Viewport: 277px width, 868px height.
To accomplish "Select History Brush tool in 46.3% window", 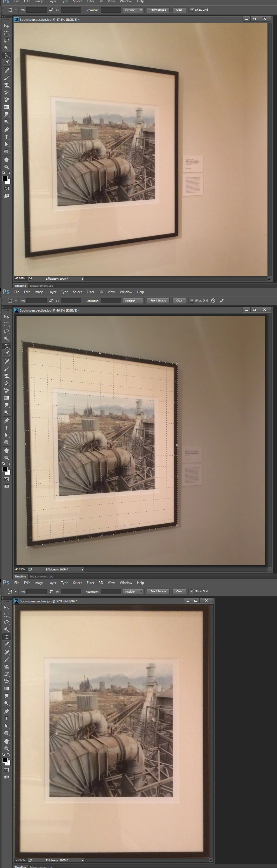I will (6, 384).
